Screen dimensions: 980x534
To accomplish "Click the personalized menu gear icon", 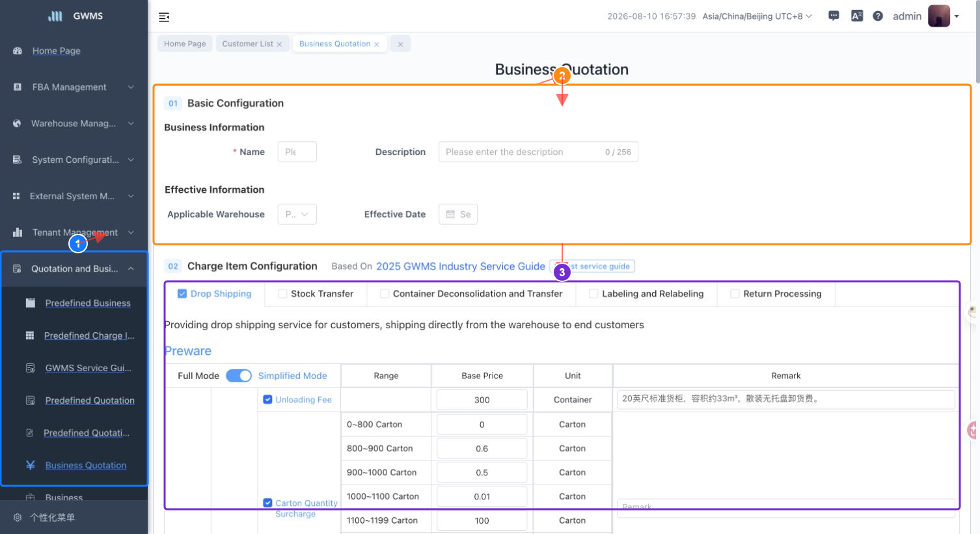I will click(18, 517).
